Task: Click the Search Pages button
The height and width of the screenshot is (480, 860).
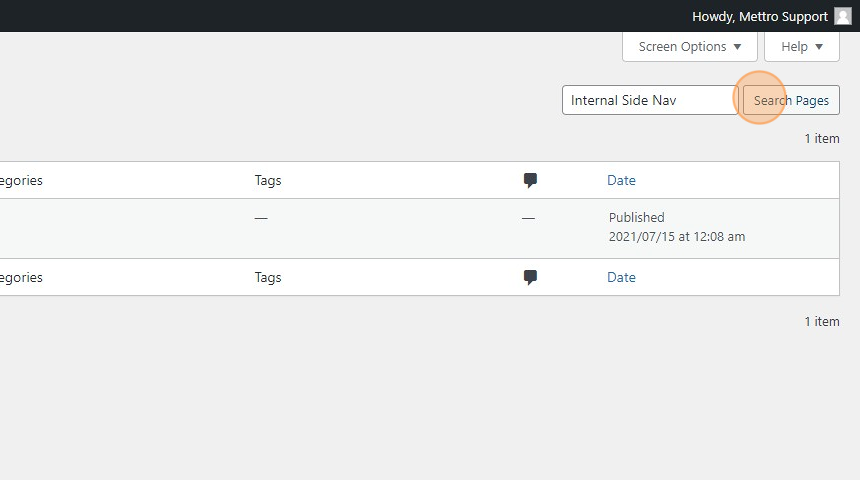Action: (x=791, y=100)
